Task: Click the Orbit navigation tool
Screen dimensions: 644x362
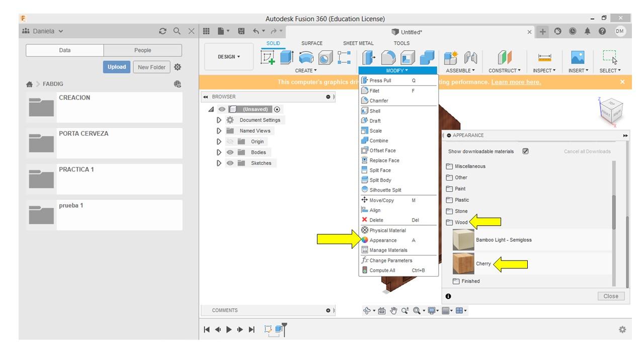Action: (367, 311)
